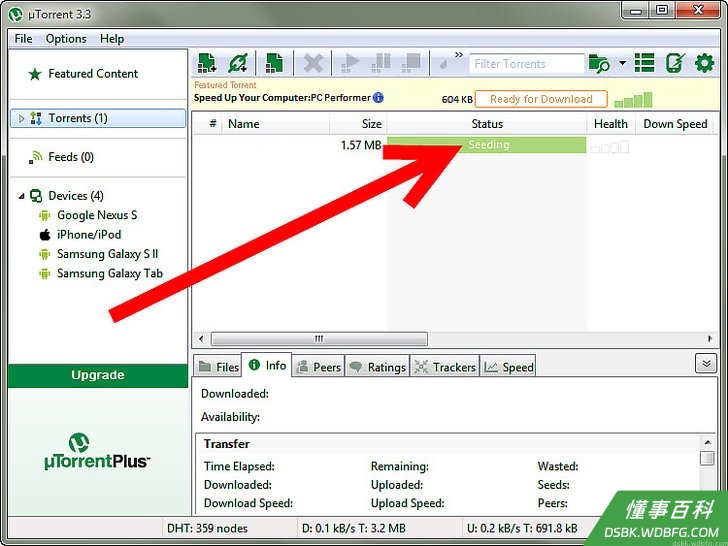Switch to the Files tab
Viewport: 728px width, 546px height.
218,367
